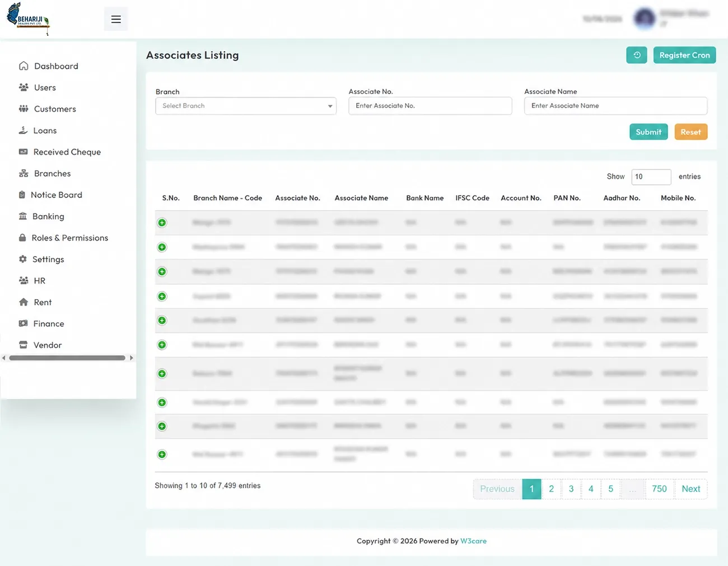Click the Settings gear icon

pyautogui.click(x=23, y=259)
